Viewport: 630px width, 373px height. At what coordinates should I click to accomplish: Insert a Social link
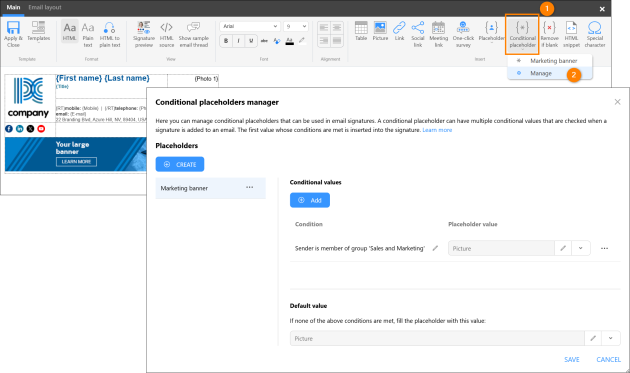pos(418,34)
